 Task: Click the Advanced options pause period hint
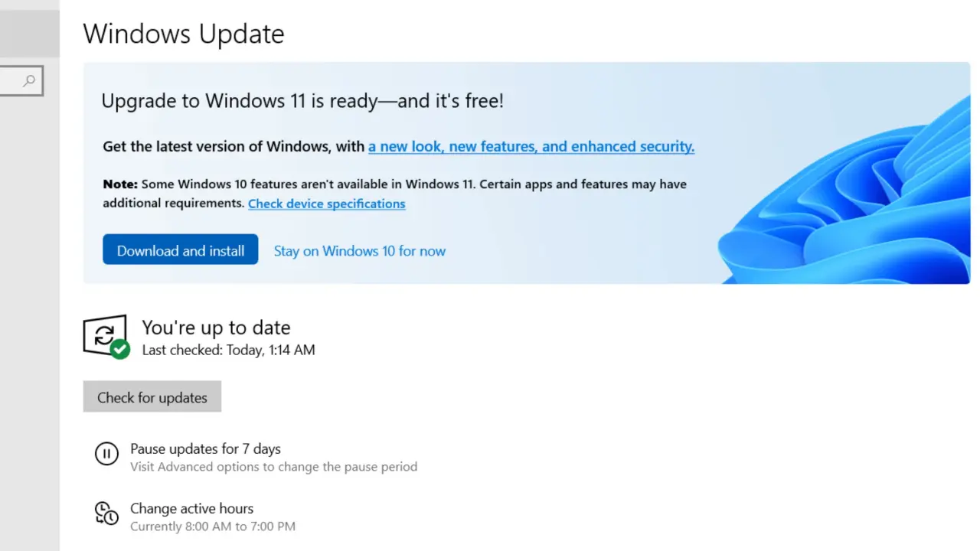click(273, 467)
